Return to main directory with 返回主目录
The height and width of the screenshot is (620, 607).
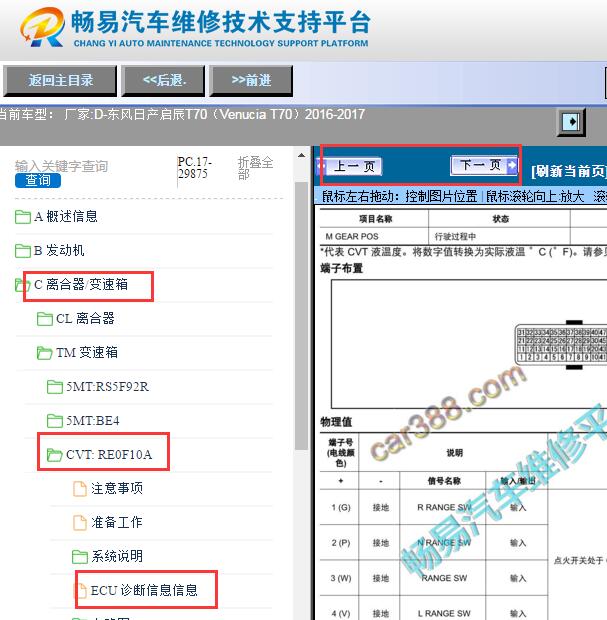(60, 81)
